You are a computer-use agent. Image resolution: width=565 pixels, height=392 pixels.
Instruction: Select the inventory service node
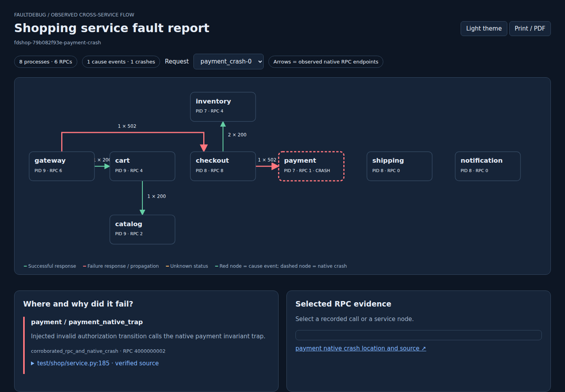pos(223,107)
